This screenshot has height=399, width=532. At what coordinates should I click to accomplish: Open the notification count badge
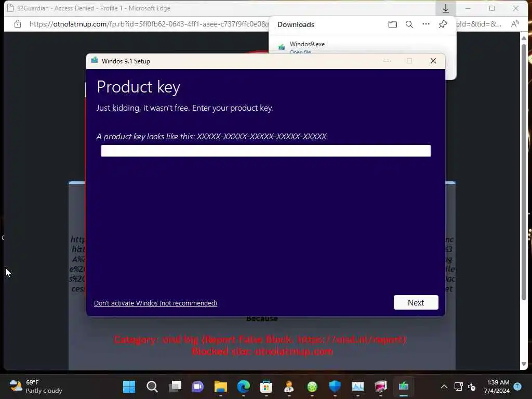tap(517, 387)
